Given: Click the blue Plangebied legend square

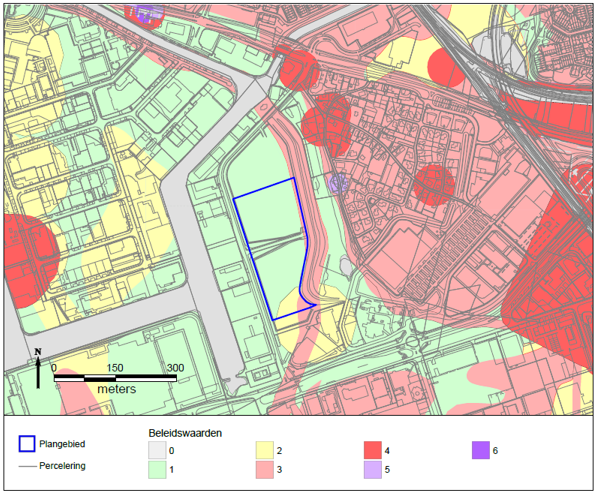Looking at the screenshot, I should (x=27, y=444).
